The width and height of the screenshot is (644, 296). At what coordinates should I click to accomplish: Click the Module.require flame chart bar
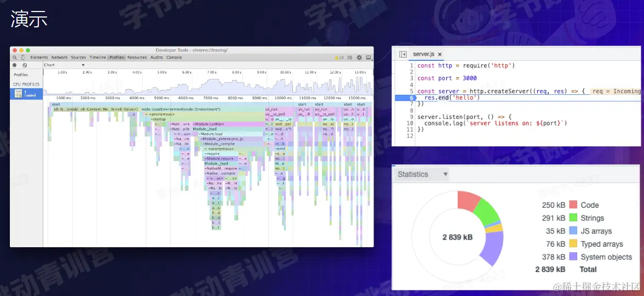pyautogui.click(x=221, y=159)
